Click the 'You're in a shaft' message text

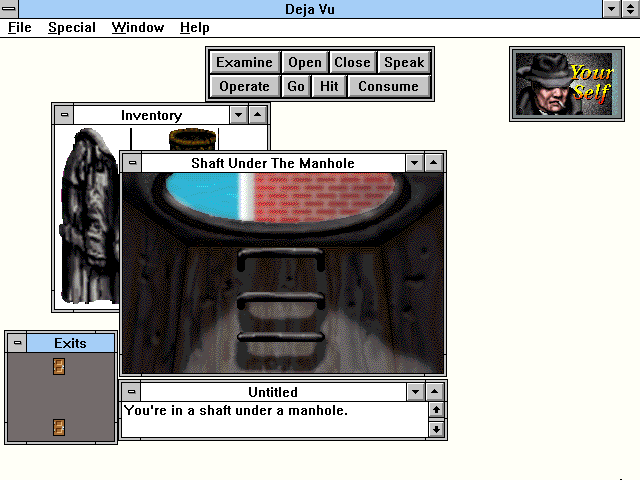[x=236, y=410]
